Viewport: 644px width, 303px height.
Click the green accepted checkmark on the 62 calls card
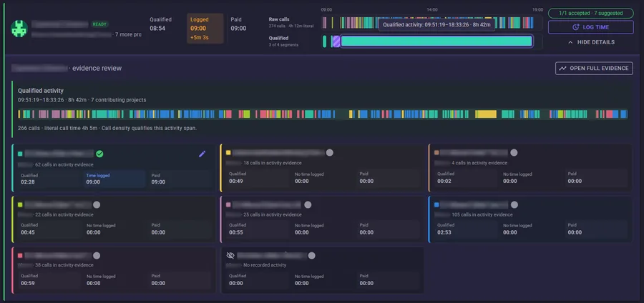click(99, 154)
